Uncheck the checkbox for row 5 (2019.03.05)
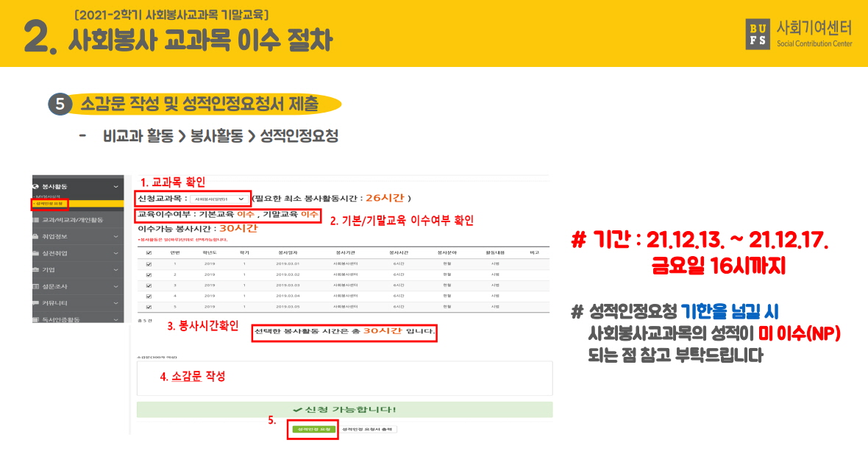868x454 pixels. click(x=149, y=306)
